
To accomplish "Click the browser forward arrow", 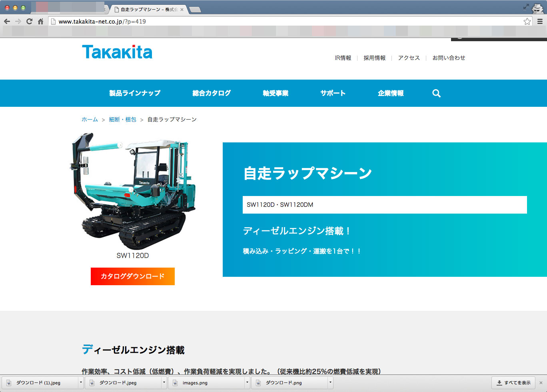I will tap(18, 22).
